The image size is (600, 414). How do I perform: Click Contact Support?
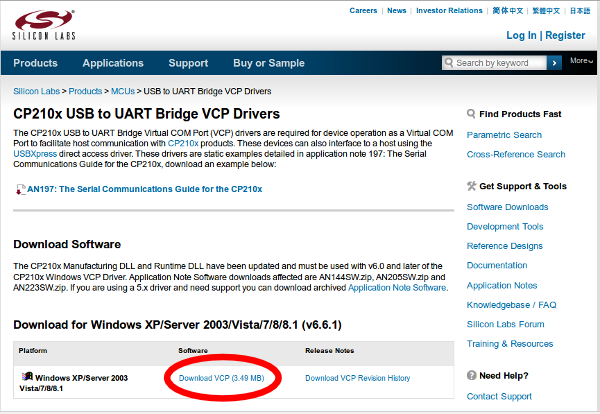tap(499, 396)
